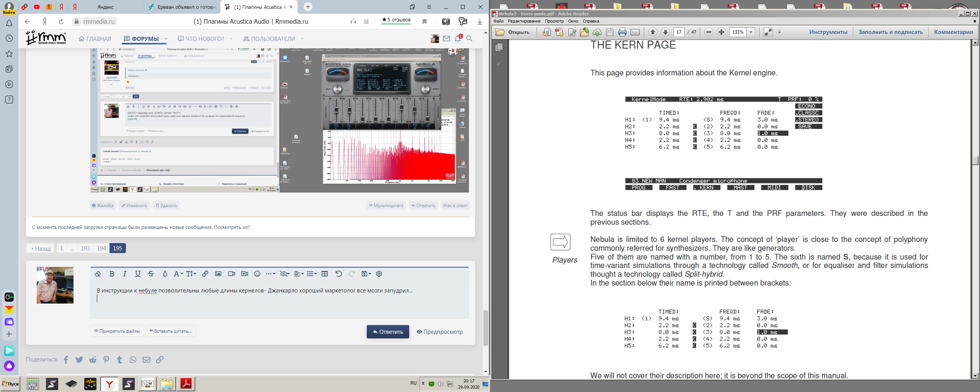This screenshot has height=392, width=980.
Task: Undo the last edit in the reply editor
Action: click(x=338, y=274)
